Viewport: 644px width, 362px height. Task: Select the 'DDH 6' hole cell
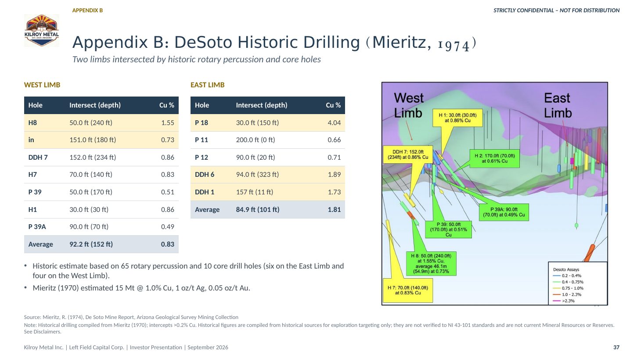(205, 174)
